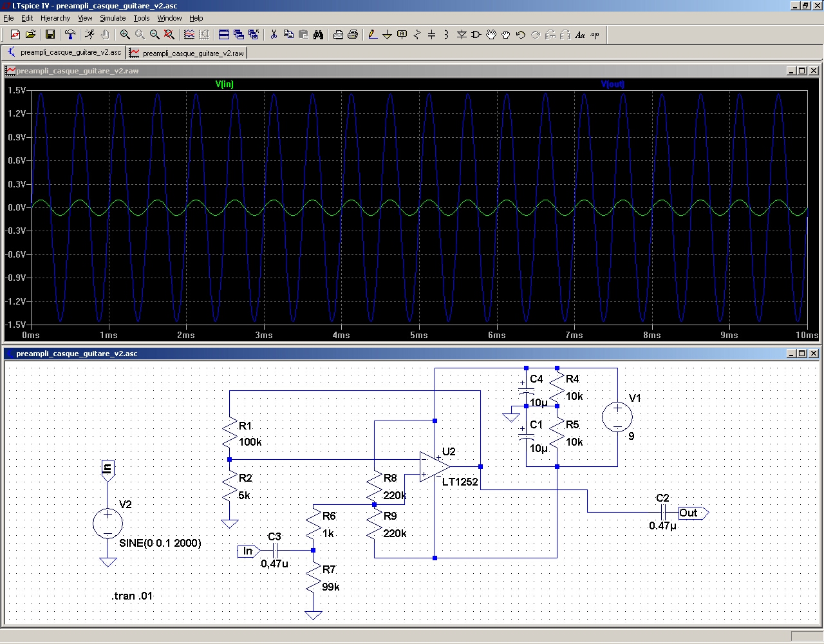Open the Simulate menu
Screen dimensions: 824x644
113,18
